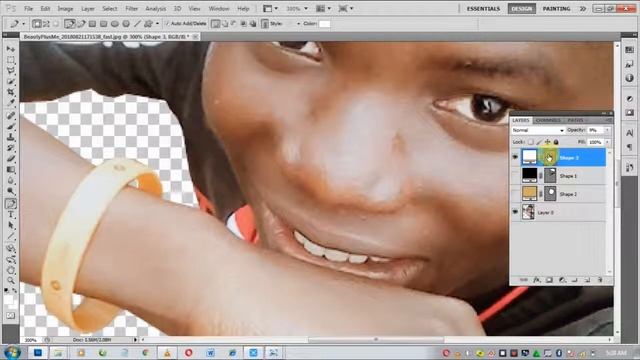Select the Lasso tool
The height and width of the screenshot is (360, 640).
[x=11, y=71]
